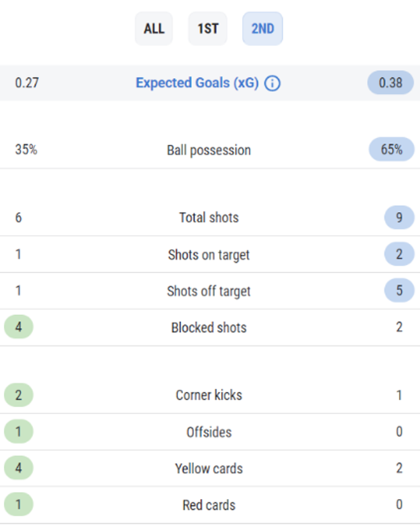Viewport: 420px width, 527px height.
Task: Select the Shots on target 2 badge
Action: tap(399, 254)
